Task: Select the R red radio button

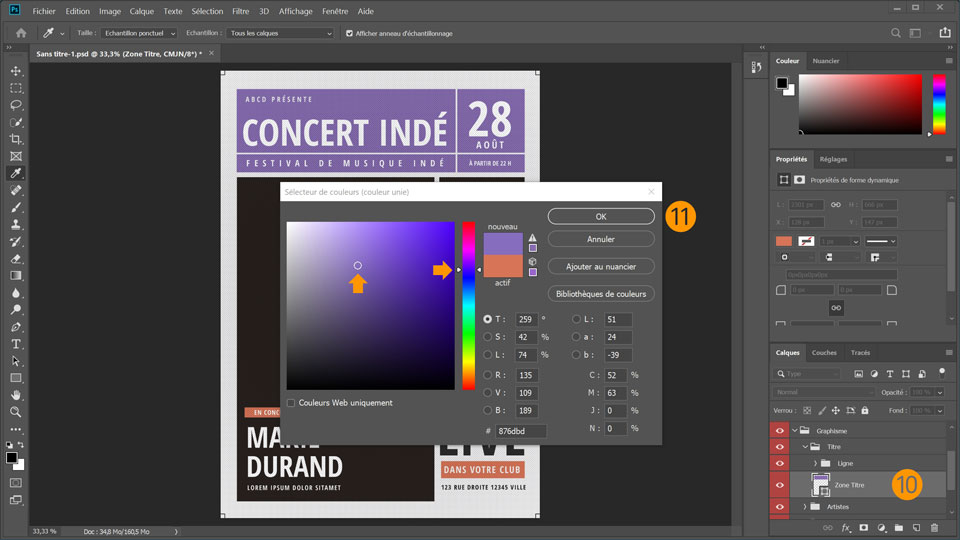Action: tap(487, 375)
